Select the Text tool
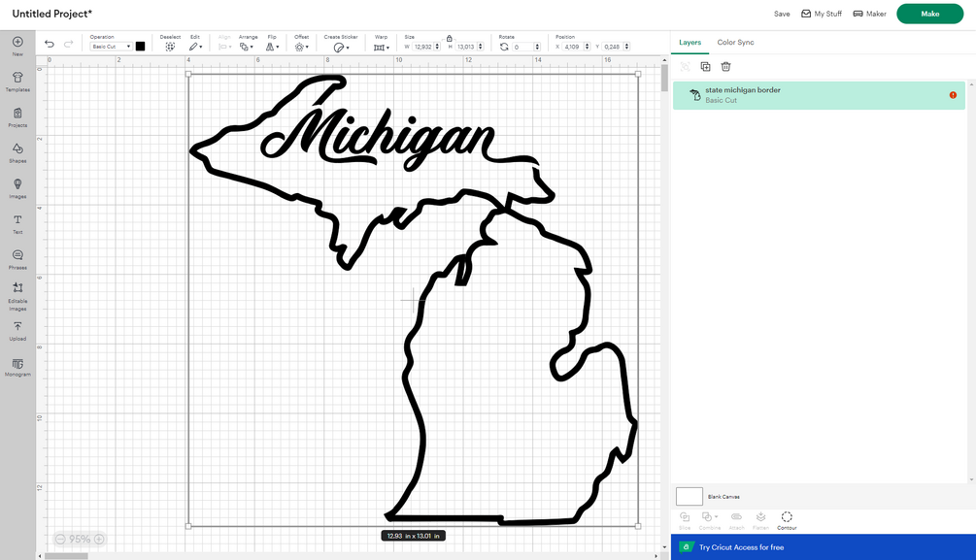The height and width of the screenshot is (560, 976). tap(17, 224)
